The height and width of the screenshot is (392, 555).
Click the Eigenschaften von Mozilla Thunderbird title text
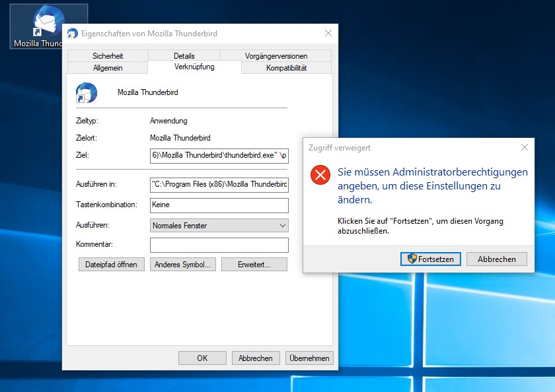[149, 34]
